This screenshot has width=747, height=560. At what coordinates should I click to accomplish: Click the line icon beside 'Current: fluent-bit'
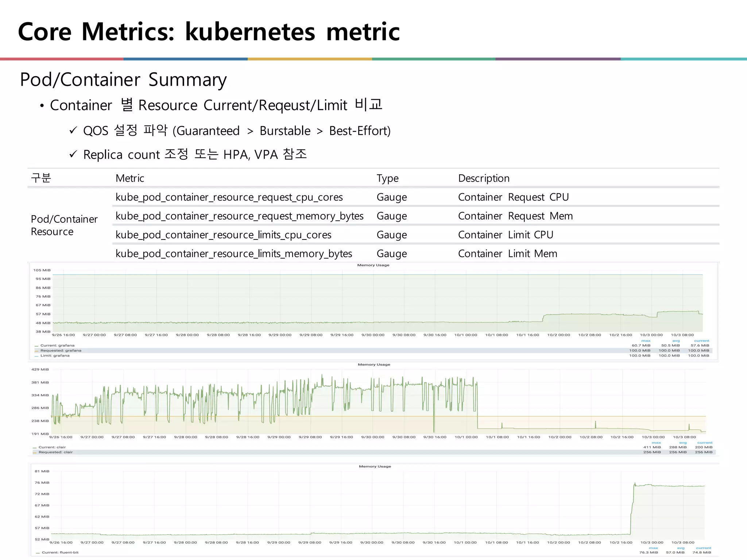pos(38,553)
